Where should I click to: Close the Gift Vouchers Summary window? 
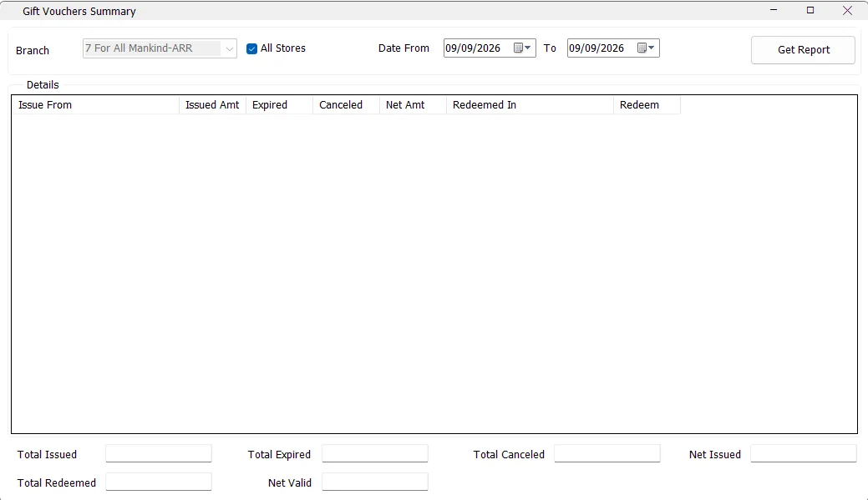(x=847, y=10)
